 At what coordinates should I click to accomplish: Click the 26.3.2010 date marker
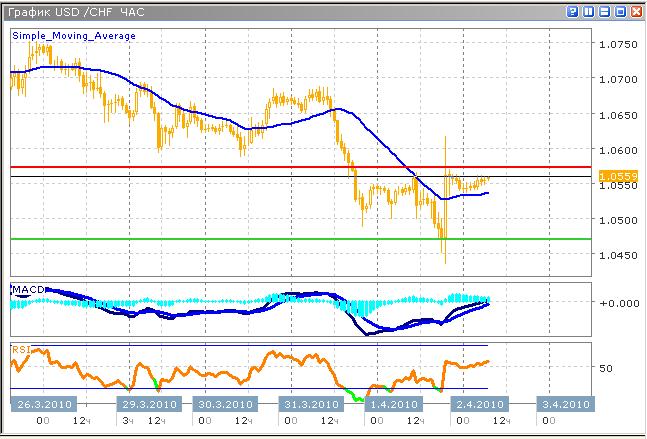tap(42, 404)
